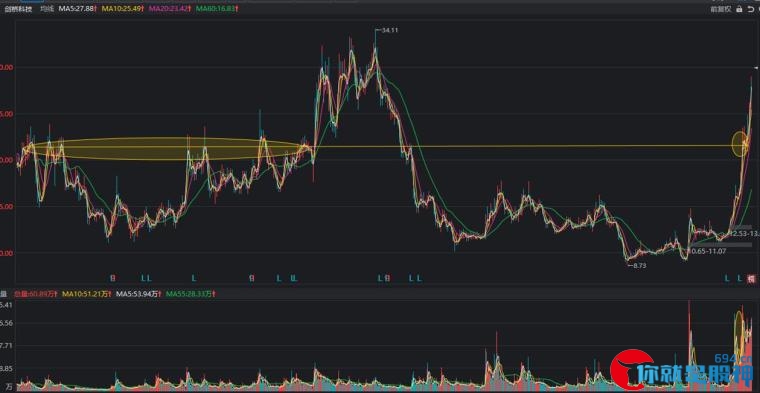Image resolution: width=760 pixels, height=393 pixels.
Task: Click the red event marker box at chart bottom right
Action: pos(751,278)
